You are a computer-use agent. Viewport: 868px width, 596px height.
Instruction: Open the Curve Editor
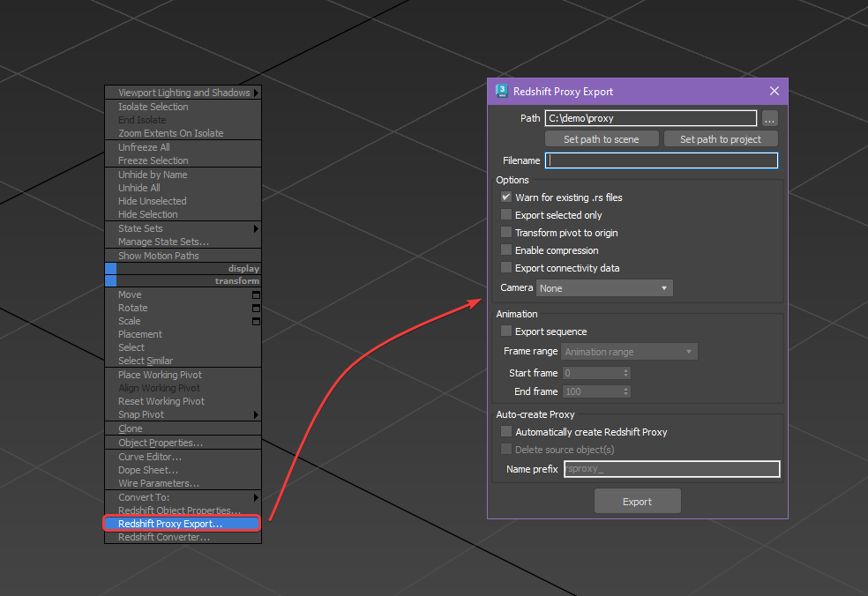[183, 457]
